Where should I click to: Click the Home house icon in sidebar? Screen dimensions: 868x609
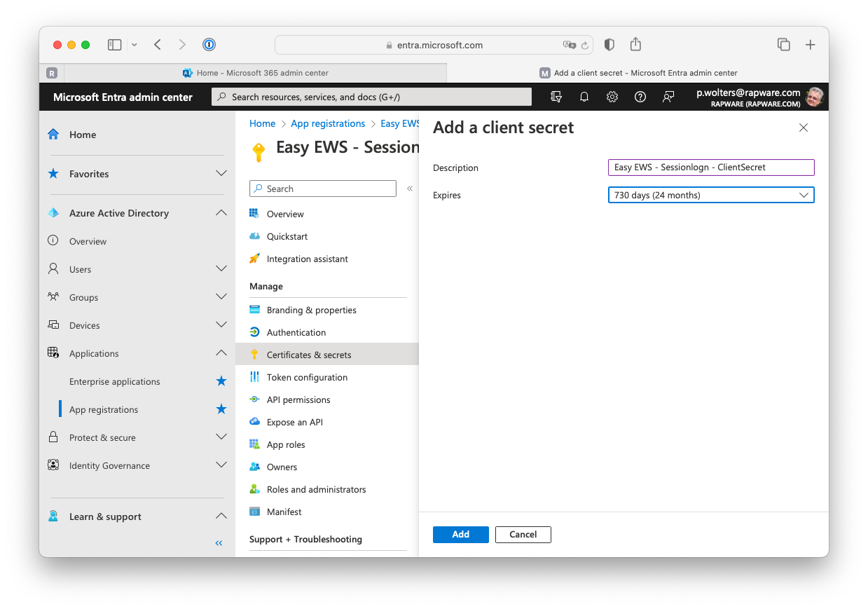coord(53,135)
